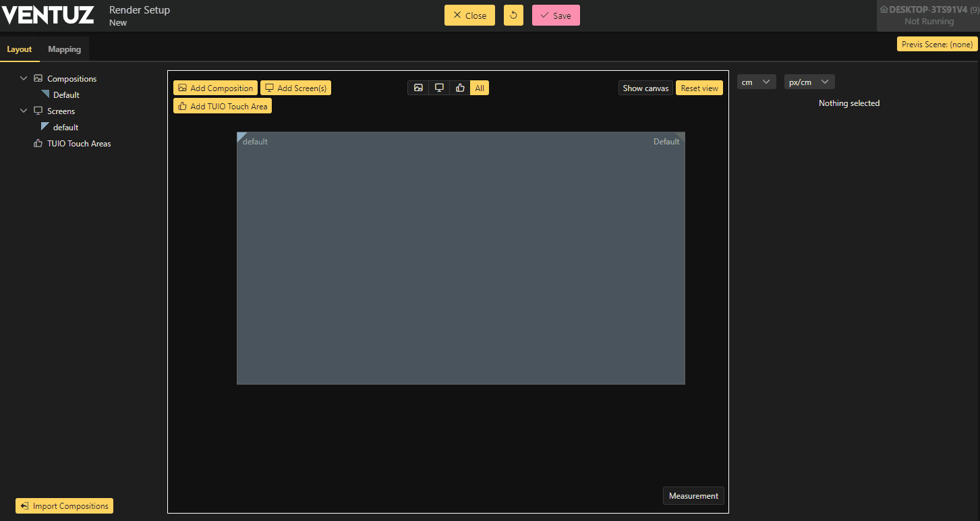Image resolution: width=980 pixels, height=521 pixels.
Task: Select the All filter toggle
Action: (480, 88)
